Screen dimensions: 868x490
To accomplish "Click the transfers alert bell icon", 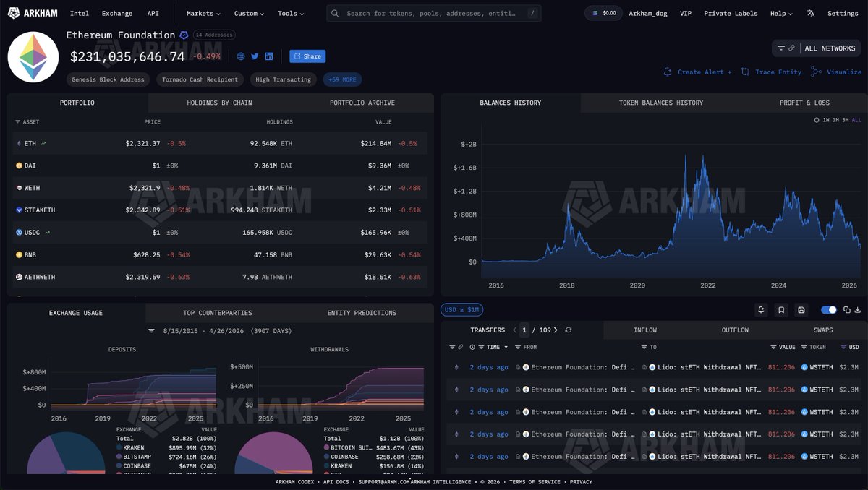I will (761, 310).
